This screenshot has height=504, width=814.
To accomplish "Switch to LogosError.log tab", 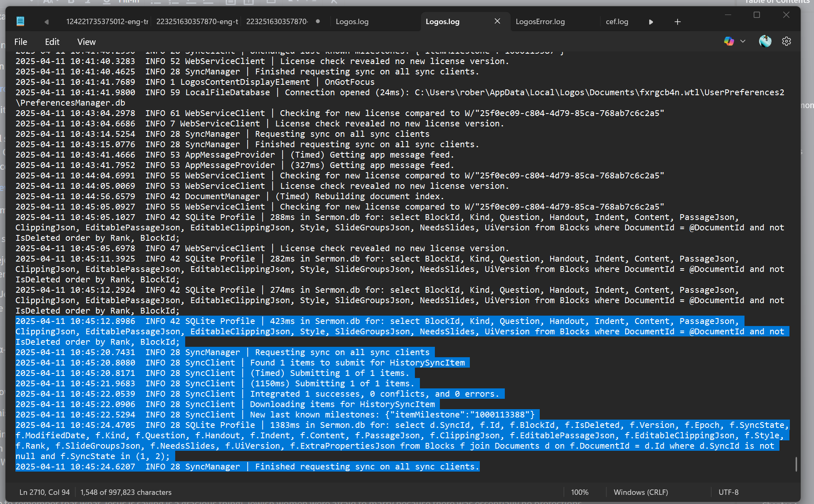I will (540, 22).
